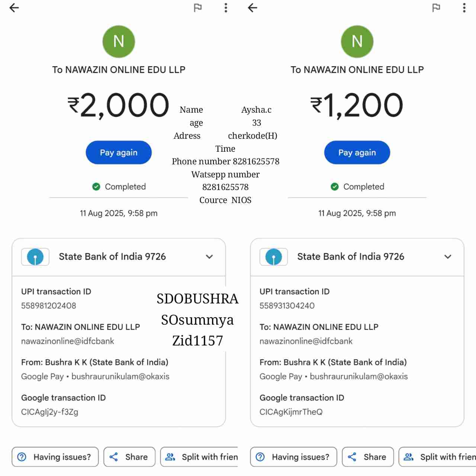Screen dimensions: 476x476
Task: Tap Having issues? on right receipt
Action: click(x=293, y=457)
